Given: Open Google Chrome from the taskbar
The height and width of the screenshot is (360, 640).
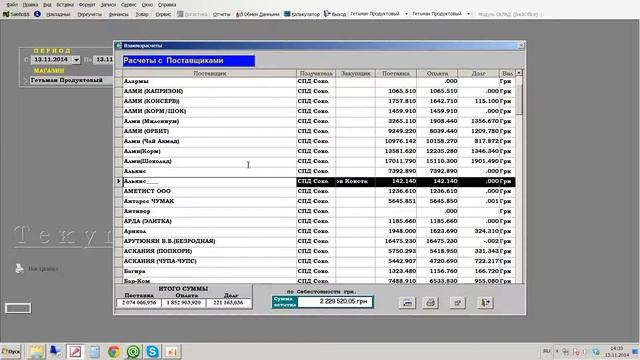Looking at the screenshot, I should tap(114, 351).
